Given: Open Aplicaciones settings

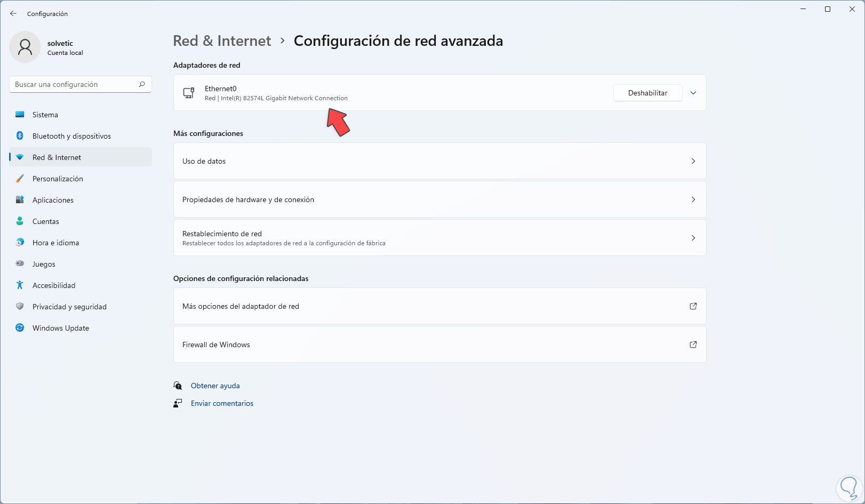Looking at the screenshot, I should click(x=81, y=200).
